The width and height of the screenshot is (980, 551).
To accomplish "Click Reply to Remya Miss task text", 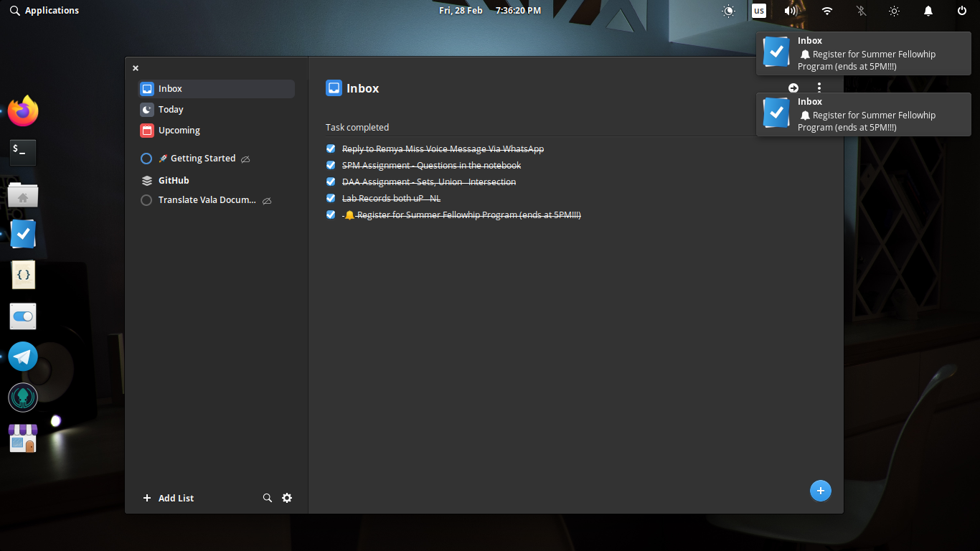I will click(443, 149).
